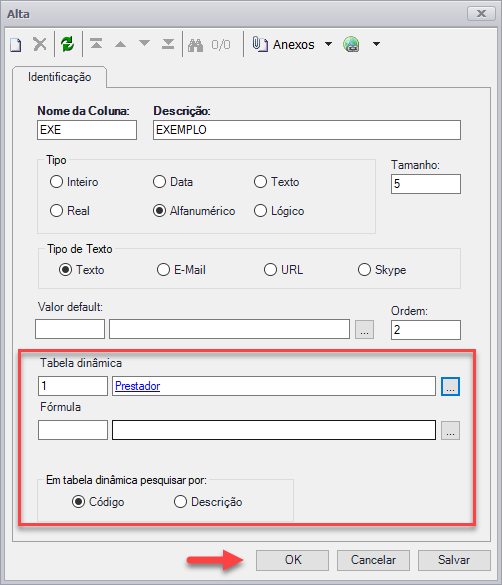Screen dimensions: 502x585
Task: Click the Descrição field containing EXEMPLO
Action: point(307,130)
